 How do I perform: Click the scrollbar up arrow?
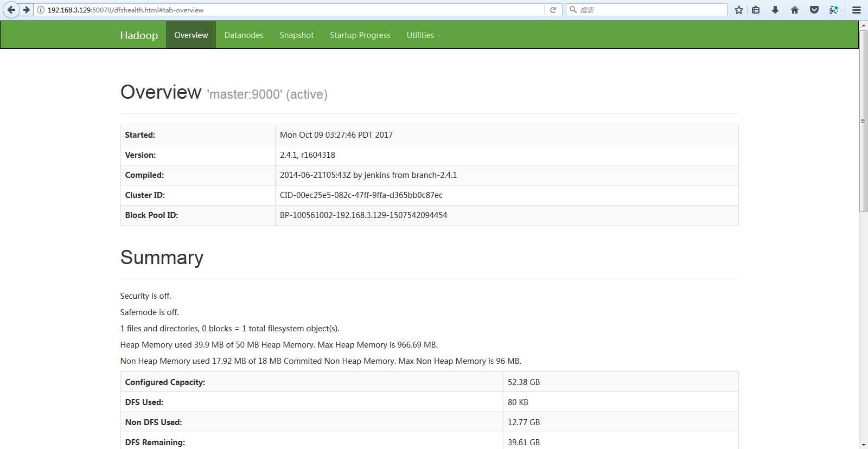[863, 25]
